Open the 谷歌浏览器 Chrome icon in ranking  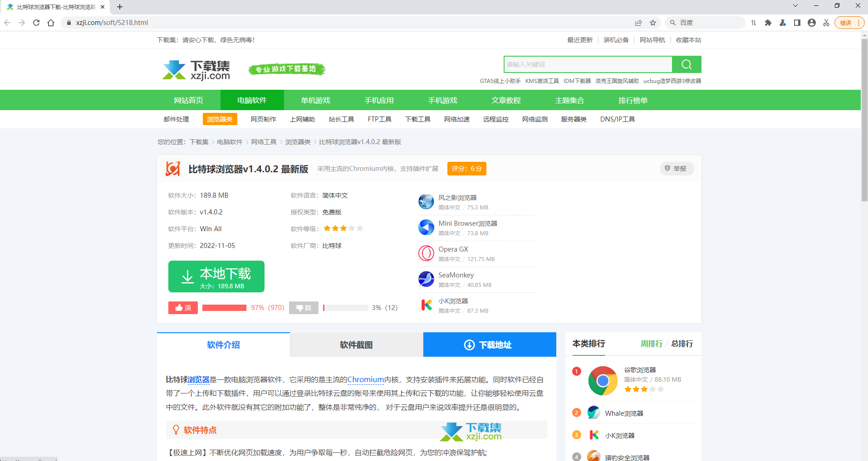click(x=603, y=381)
